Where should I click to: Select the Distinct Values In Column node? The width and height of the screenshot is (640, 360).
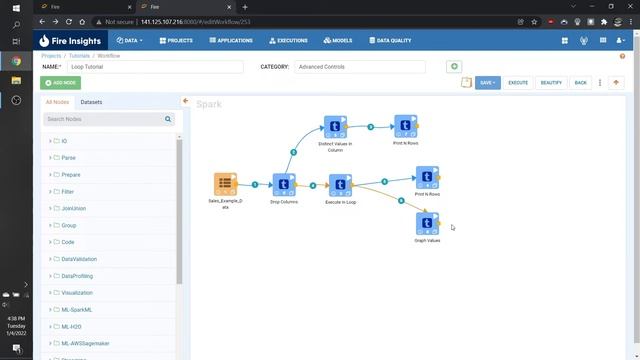(x=335, y=127)
